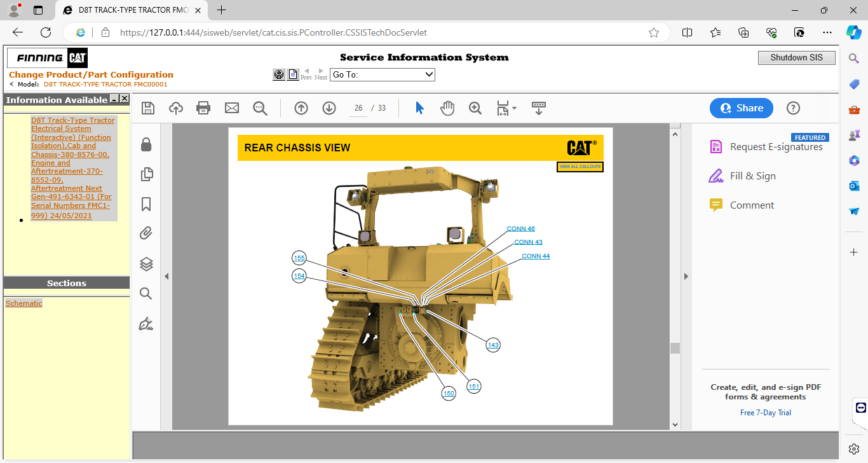This screenshot has width=868, height=463.
Task: Activate the hand pan tool
Action: point(447,108)
